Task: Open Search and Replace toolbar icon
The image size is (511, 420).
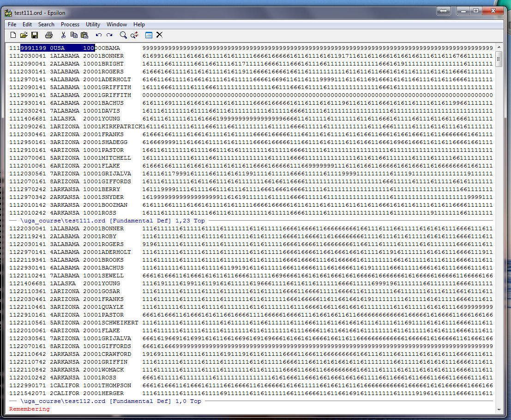Action: tap(134, 35)
